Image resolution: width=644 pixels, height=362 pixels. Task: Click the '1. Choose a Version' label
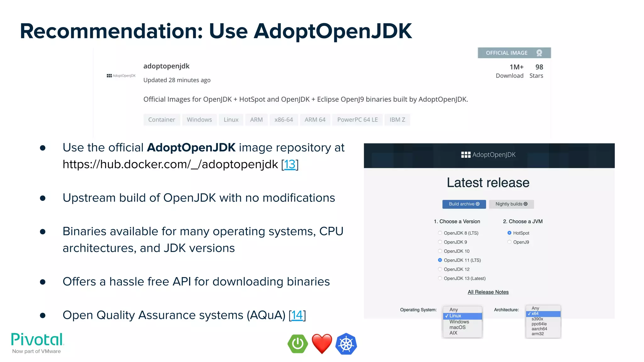click(457, 222)
